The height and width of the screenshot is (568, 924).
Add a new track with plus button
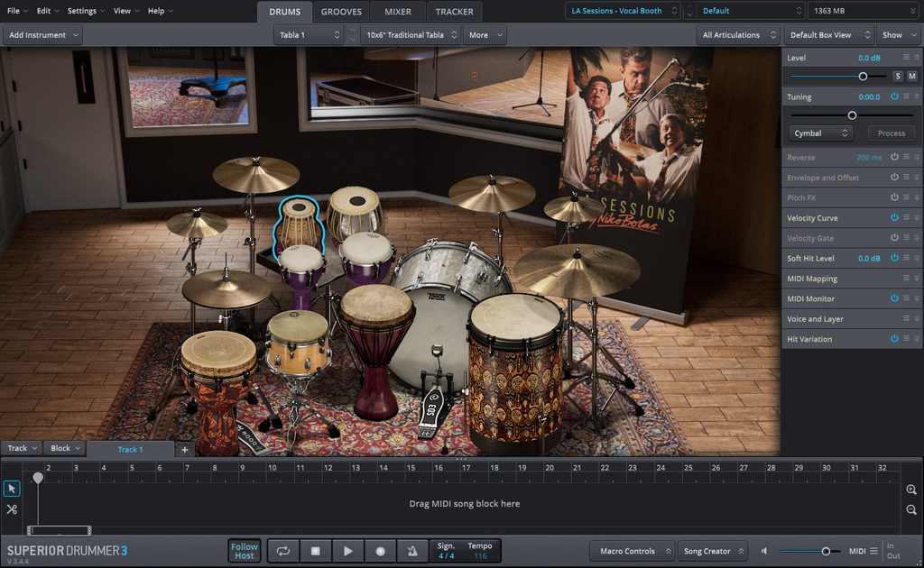pyautogui.click(x=184, y=450)
